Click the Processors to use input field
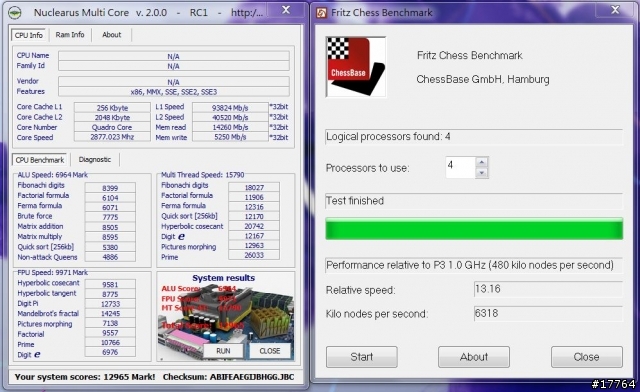640x392 pixels. pyautogui.click(x=460, y=167)
